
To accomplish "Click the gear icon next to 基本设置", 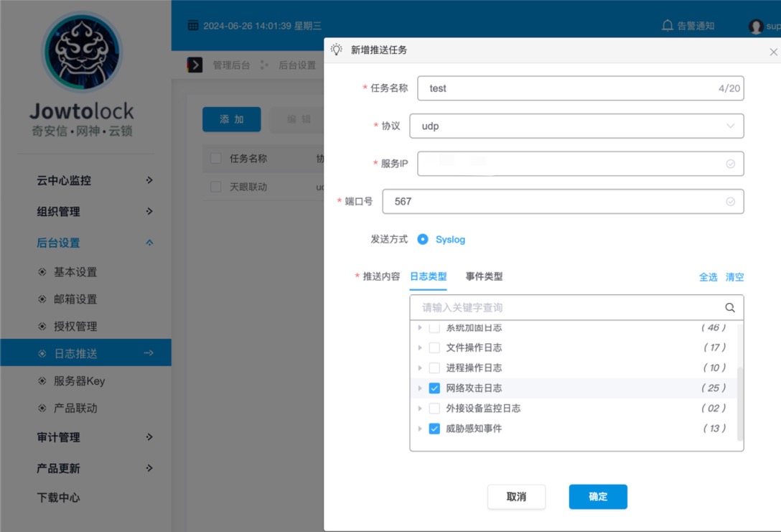I will (42, 272).
